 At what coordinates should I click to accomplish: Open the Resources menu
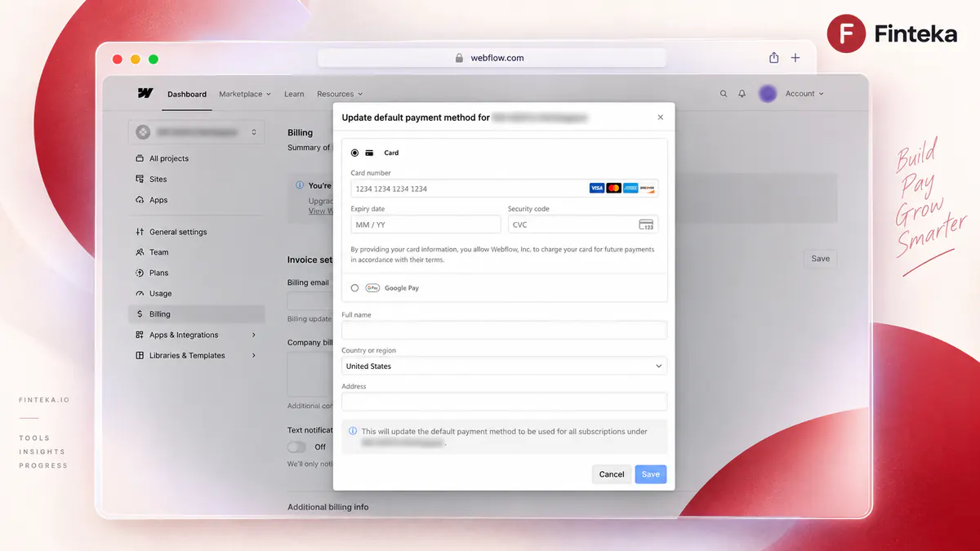coord(340,94)
